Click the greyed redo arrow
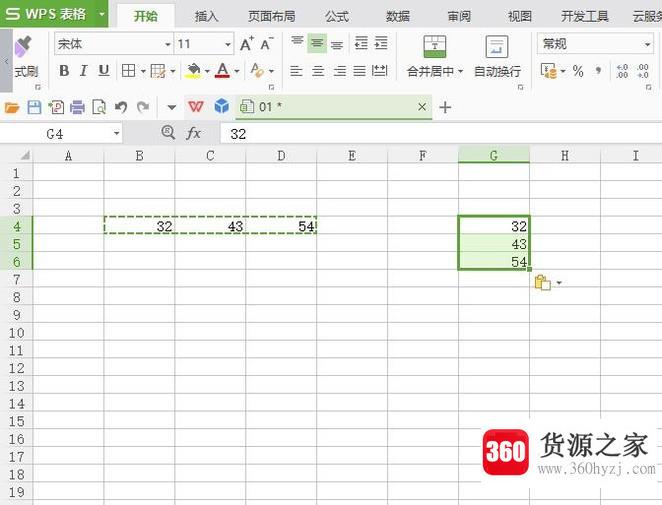Viewport: 662px width, 505px height. click(143, 107)
